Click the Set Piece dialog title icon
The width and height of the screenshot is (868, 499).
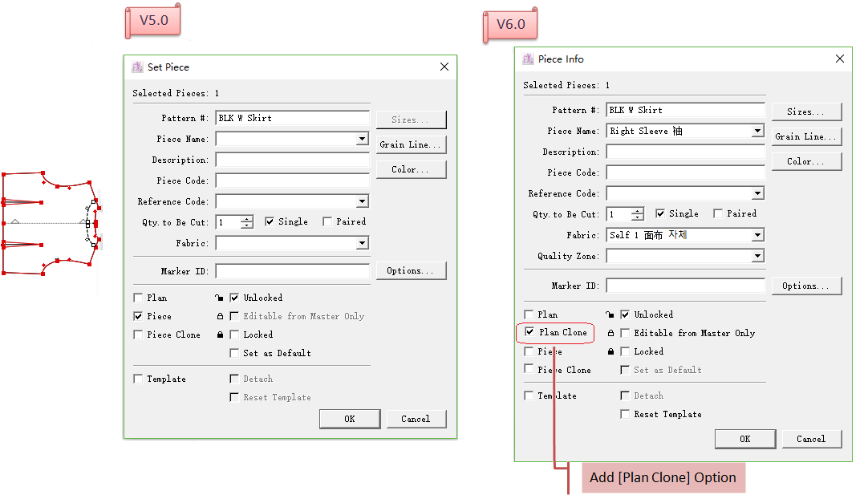click(137, 67)
